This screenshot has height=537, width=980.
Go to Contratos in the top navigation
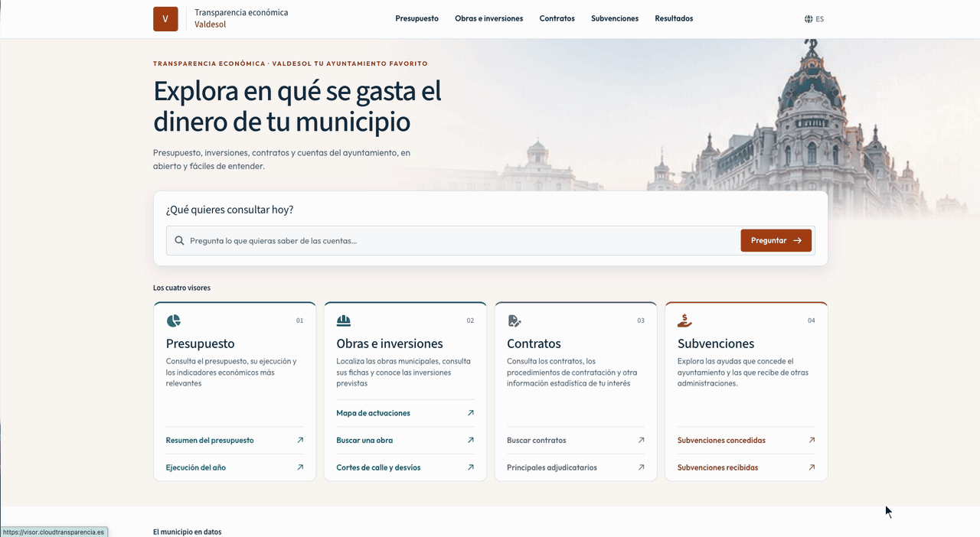click(557, 19)
